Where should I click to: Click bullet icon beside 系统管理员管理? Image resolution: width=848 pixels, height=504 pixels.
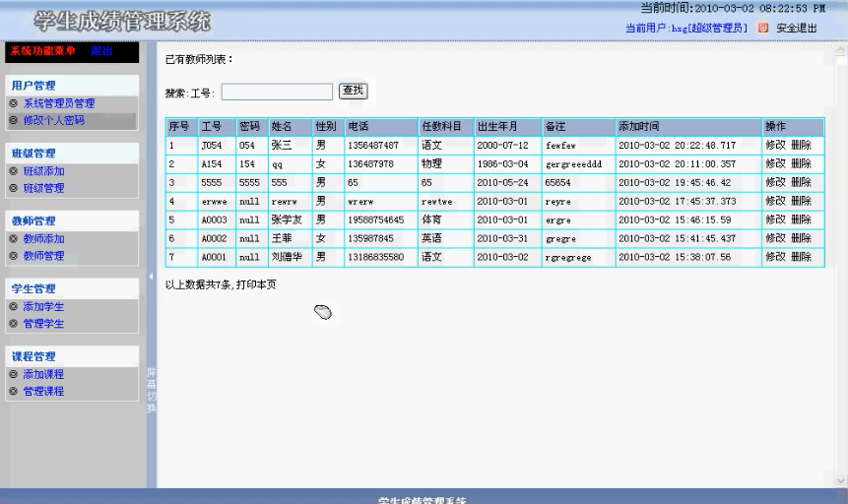[14, 103]
